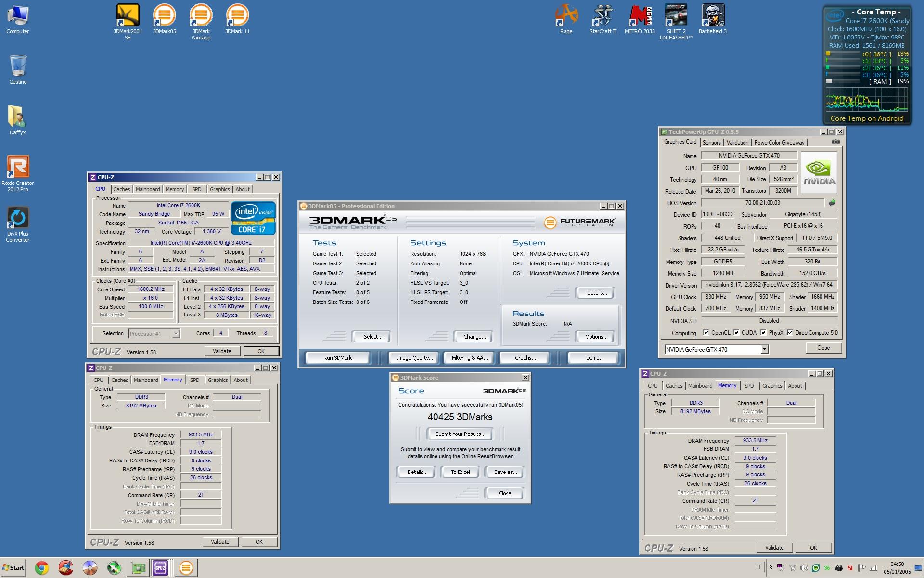Open the Battlefield 3 shortcut
924x578 pixels.
click(x=713, y=19)
